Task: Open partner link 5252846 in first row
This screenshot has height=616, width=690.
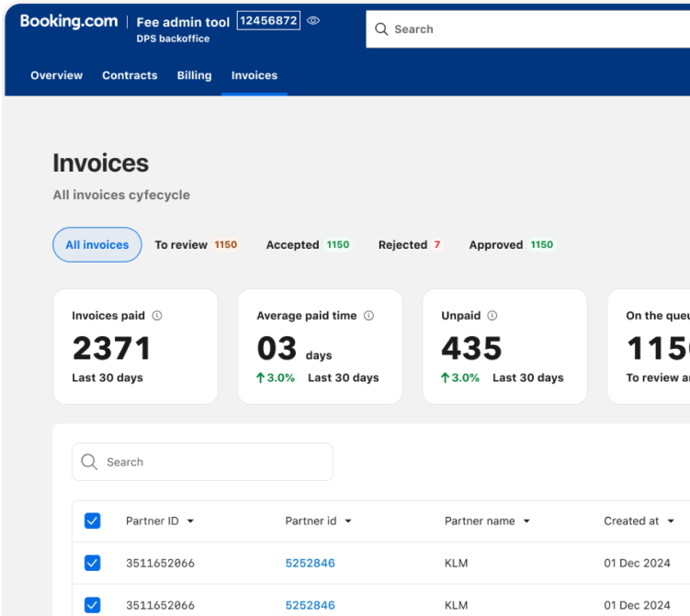Action: (310, 563)
